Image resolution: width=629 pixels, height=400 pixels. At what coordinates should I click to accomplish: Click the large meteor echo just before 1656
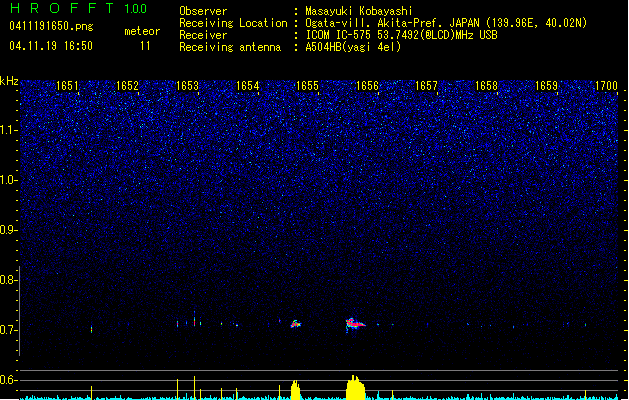pos(355,323)
